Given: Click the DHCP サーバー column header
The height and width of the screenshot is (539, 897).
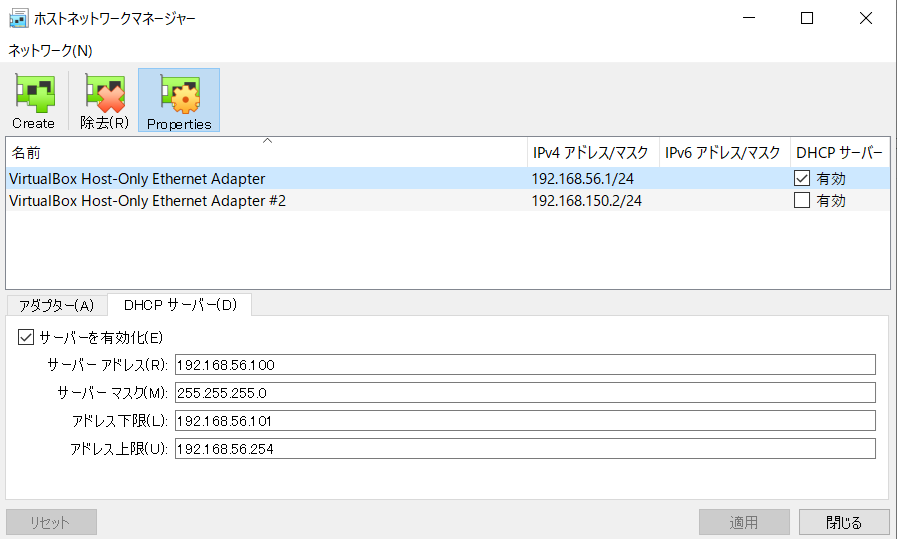Looking at the screenshot, I should point(840,153).
